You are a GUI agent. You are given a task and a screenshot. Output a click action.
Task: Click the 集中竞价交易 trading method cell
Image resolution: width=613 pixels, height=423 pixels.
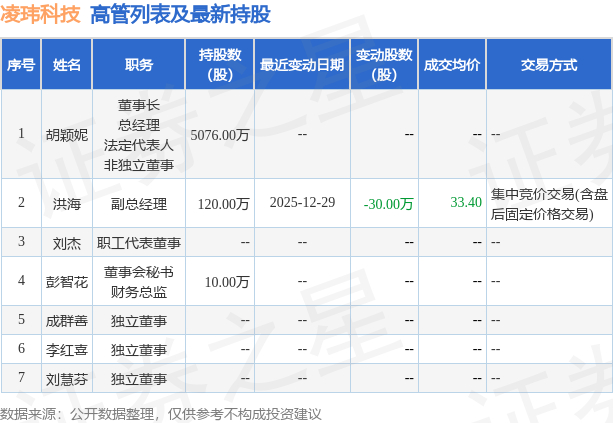(x=549, y=204)
